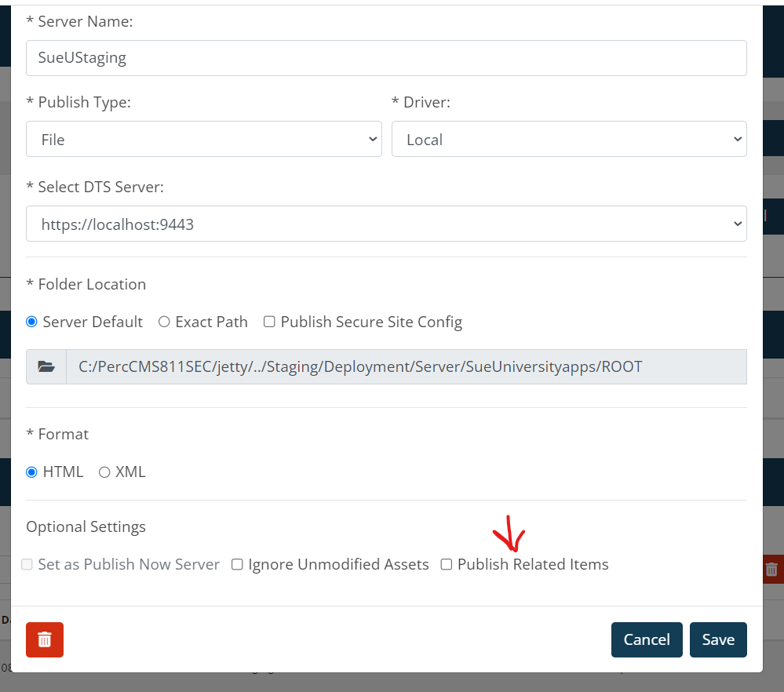Open the Driver dropdown

569,139
